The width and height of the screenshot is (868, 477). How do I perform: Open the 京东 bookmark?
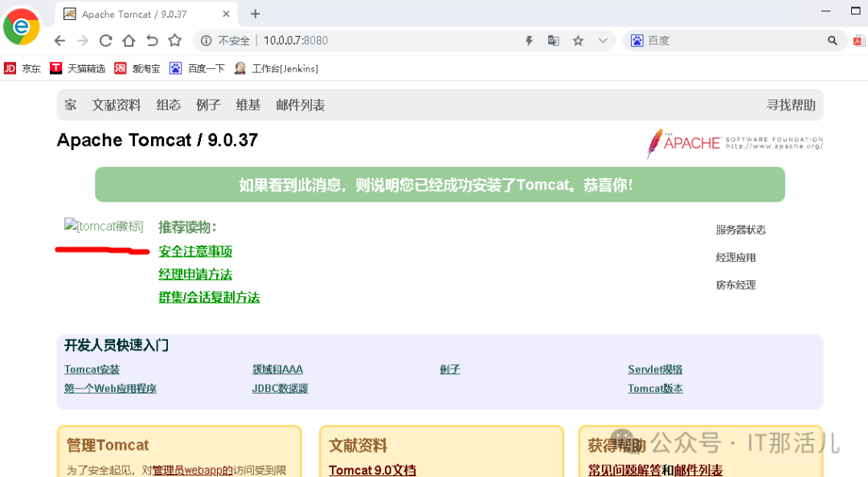23,68
